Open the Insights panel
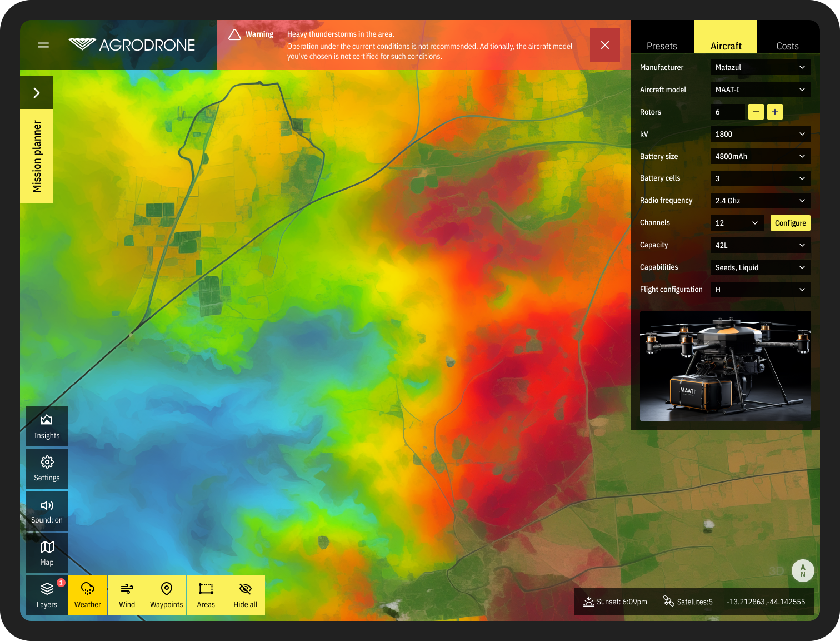The width and height of the screenshot is (840, 641). point(47,426)
